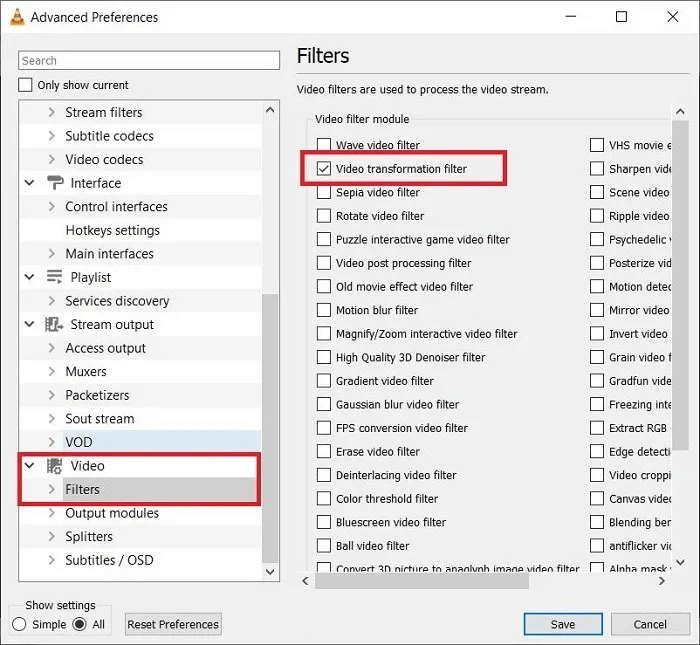Viewport: 700px width, 645px height.
Task: Click the tree scrollbar down arrow
Action: click(x=270, y=571)
